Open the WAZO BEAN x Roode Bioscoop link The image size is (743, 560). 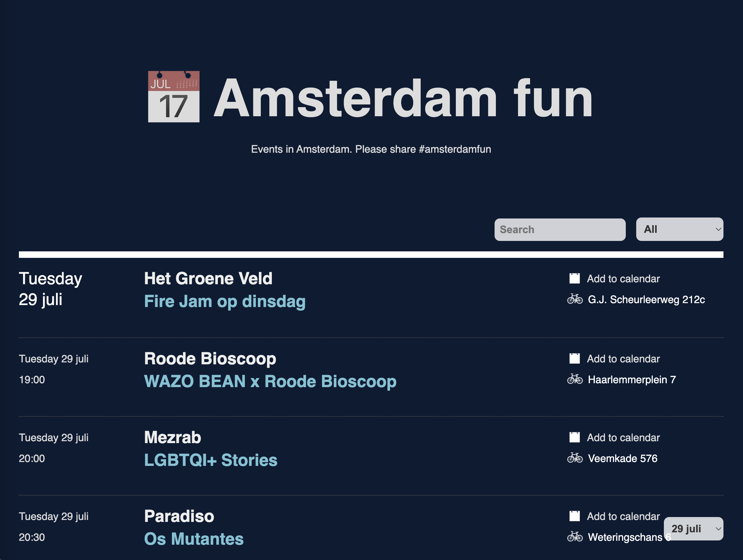click(x=270, y=381)
